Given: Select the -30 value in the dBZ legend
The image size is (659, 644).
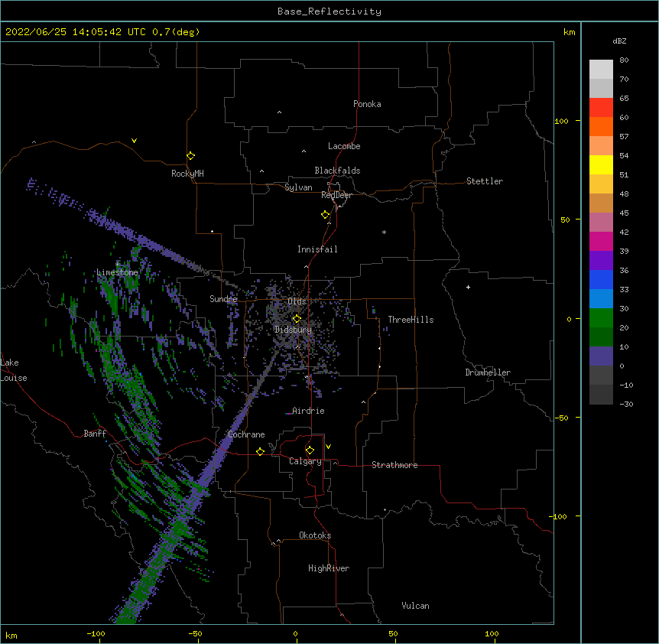Looking at the screenshot, I should [x=626, y=404].
